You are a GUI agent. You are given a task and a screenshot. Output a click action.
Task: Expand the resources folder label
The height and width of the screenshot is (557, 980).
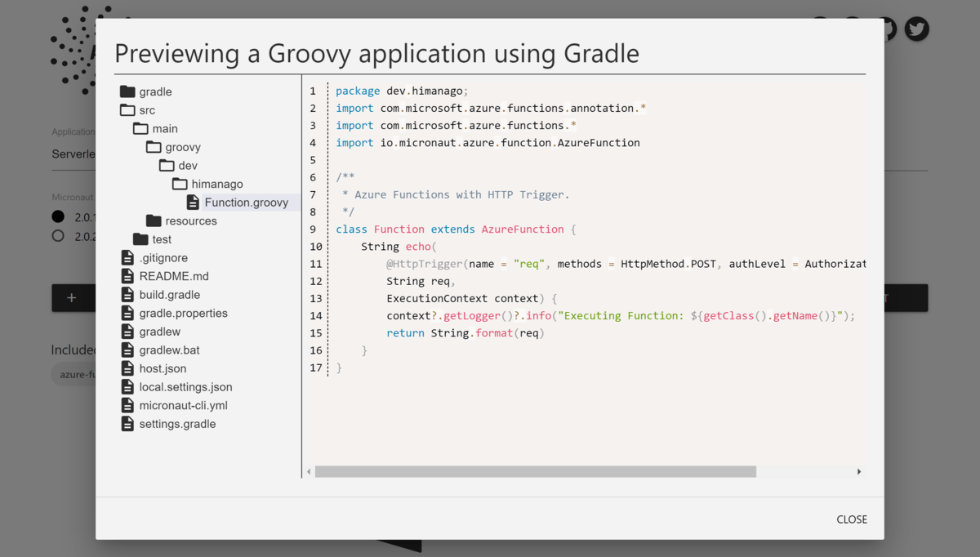click(191, 221)
